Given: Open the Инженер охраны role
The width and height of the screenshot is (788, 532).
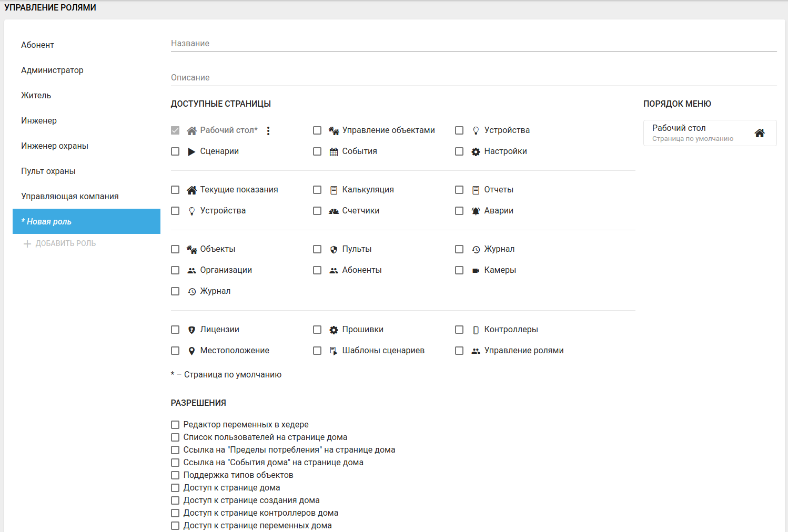Looking at the screenshot, I should point(55,146).
